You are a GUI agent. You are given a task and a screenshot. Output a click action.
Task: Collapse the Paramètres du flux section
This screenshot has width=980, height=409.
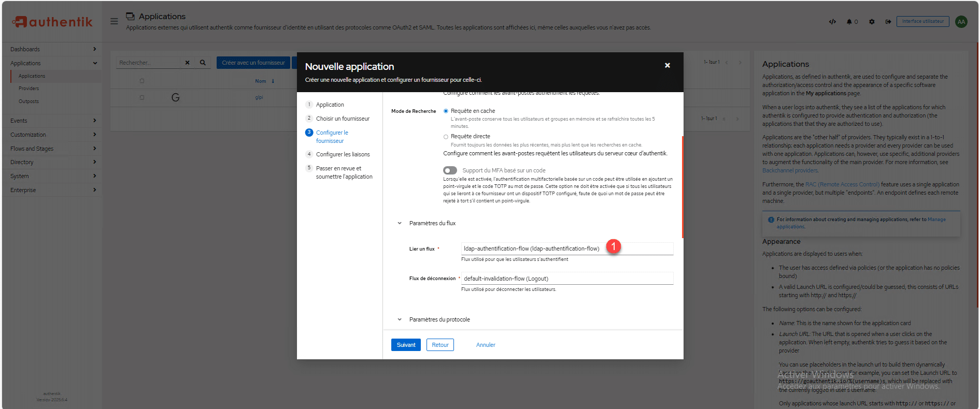[400, 223]
